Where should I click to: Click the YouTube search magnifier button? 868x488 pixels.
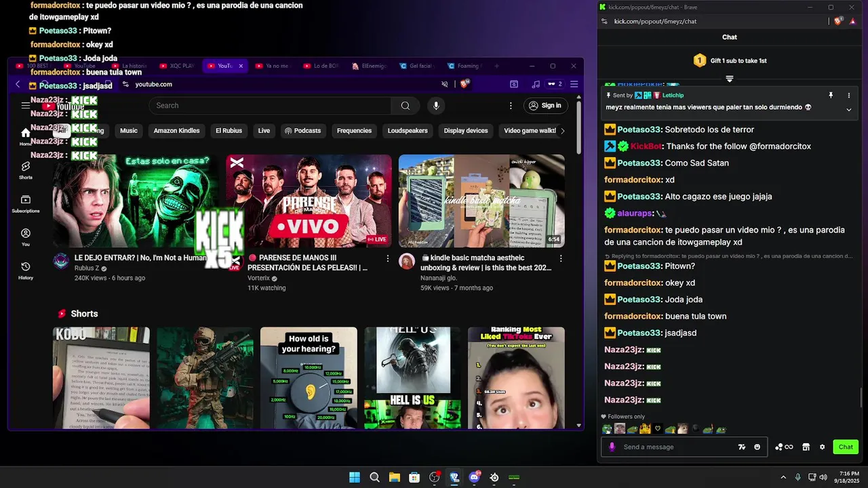click(x=405, y=106)
